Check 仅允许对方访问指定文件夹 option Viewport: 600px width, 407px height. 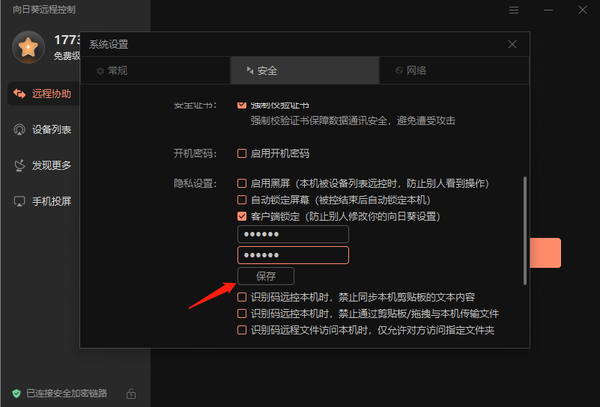click(242, 330)
